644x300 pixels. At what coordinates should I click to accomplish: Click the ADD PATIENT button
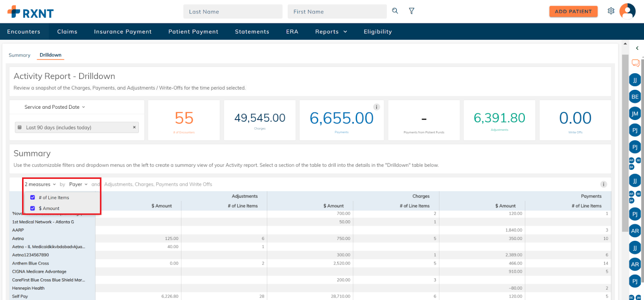point(573,11)
